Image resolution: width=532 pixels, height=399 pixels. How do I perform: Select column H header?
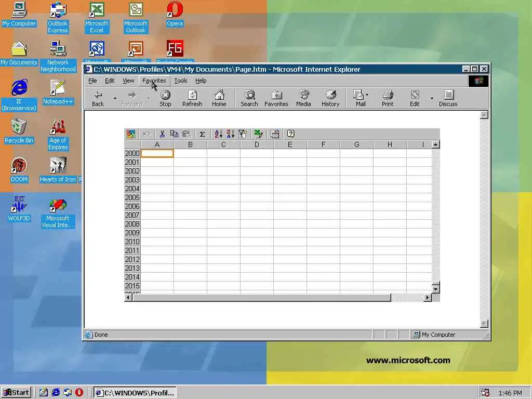tap(390, 144)
